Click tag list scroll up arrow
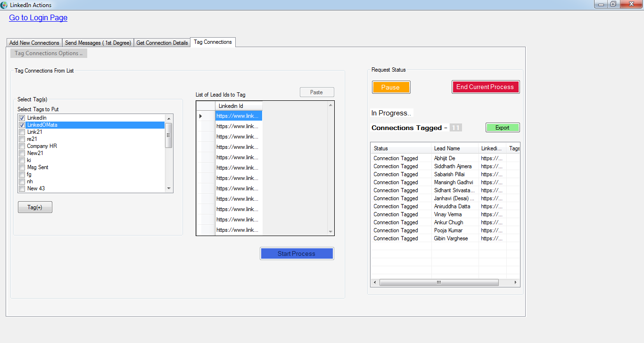 coord(169,118)
